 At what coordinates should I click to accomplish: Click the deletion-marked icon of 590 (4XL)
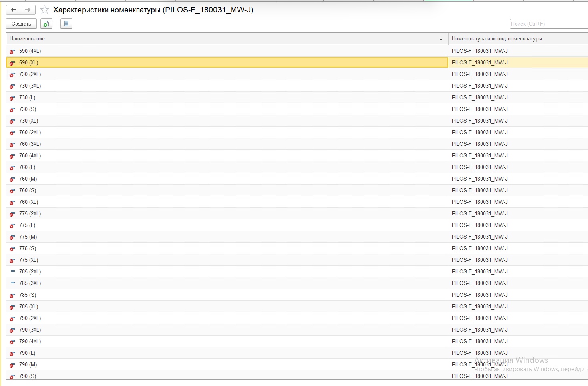(12, 51)
